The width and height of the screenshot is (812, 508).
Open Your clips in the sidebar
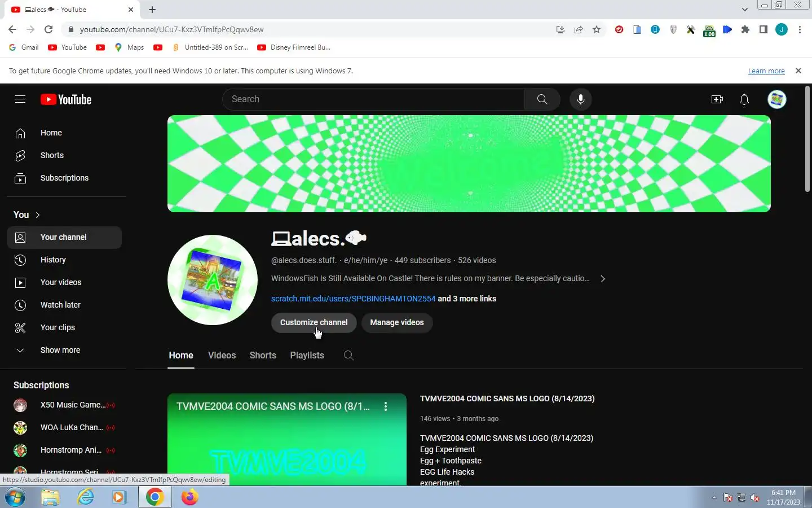(64, 327)
